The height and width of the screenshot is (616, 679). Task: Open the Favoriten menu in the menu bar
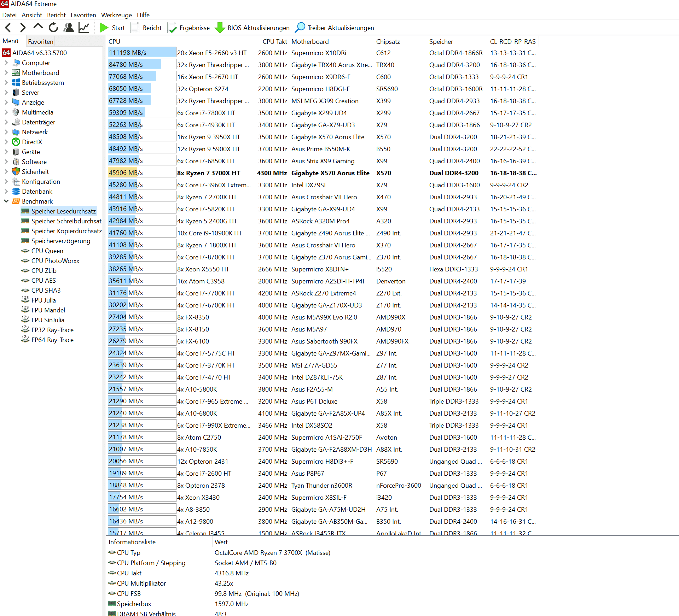[x=83, y=15]
